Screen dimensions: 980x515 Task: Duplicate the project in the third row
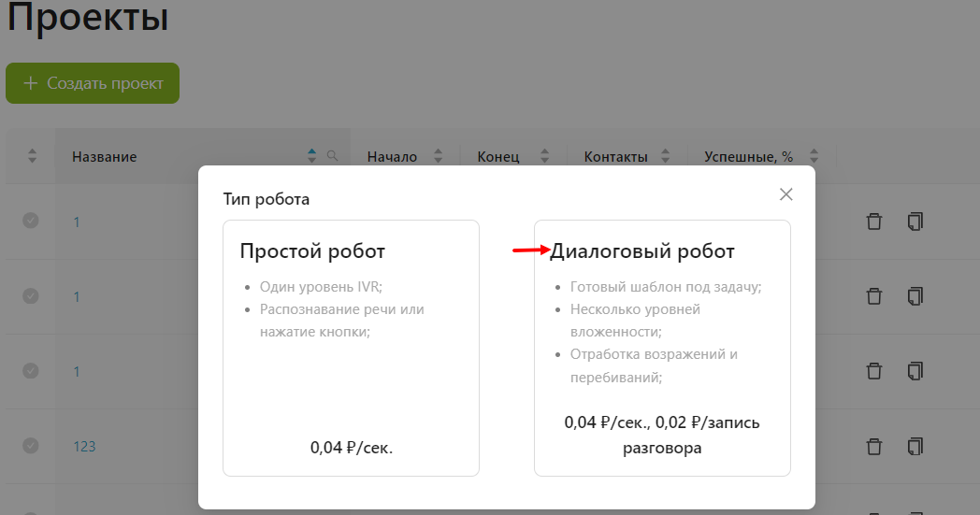coord(915,371)
